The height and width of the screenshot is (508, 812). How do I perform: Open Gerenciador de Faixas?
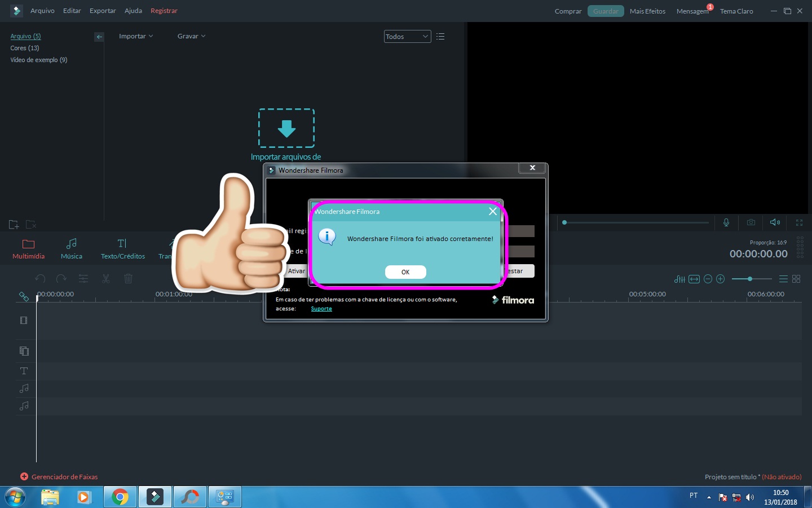coord(59,477)
